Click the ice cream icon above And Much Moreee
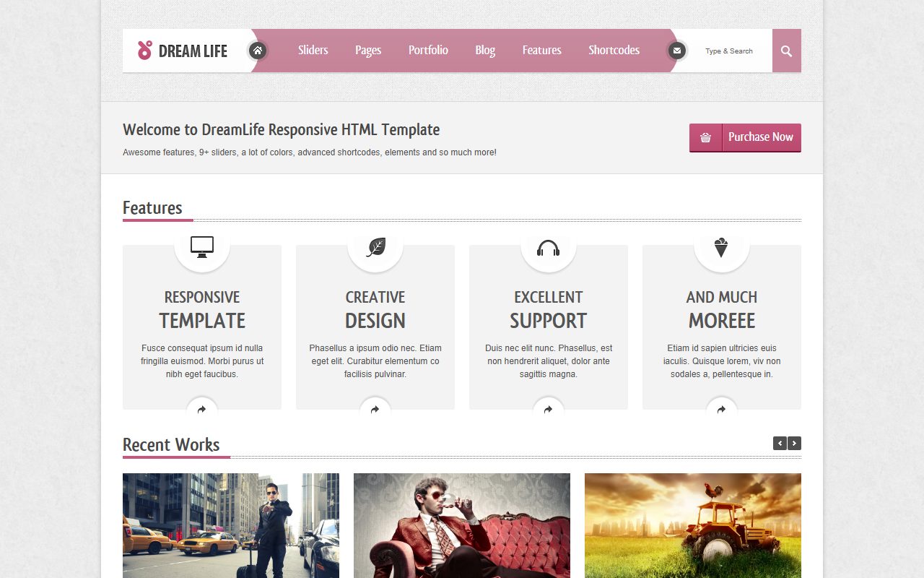 click(721, 247)
